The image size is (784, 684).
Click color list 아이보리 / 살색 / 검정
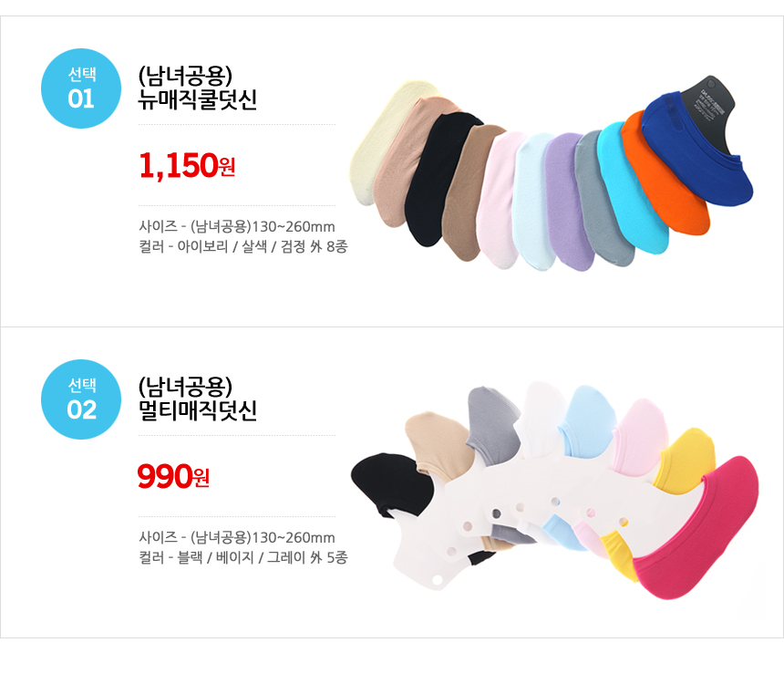pos(243,246)
